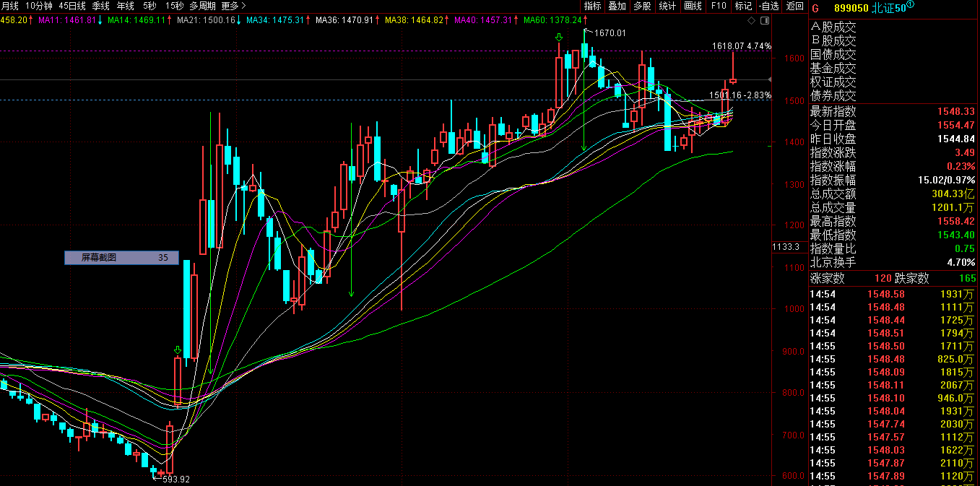Screen dimensions: 980x486
Task: Click the 跌家数 count 165
Action: click(968, 279)
